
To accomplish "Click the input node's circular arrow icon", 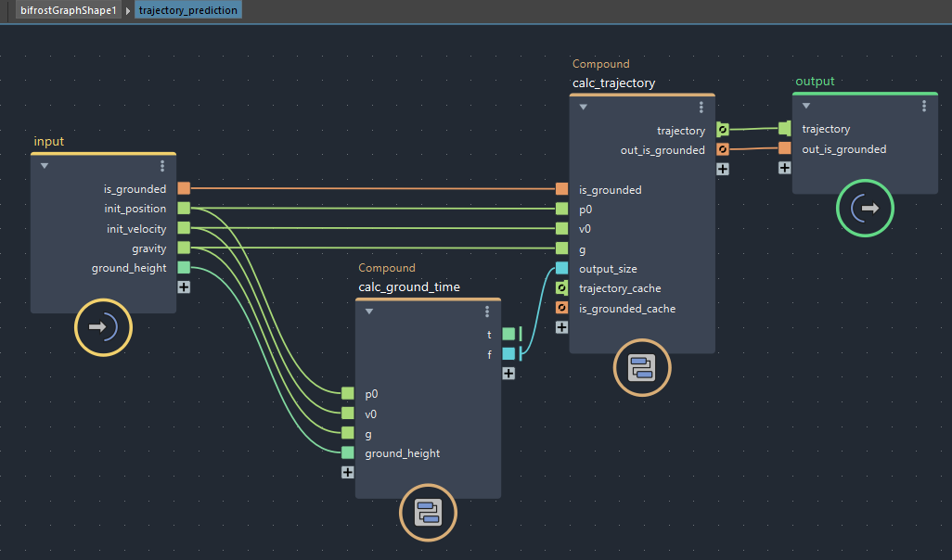I will (103, 327).
